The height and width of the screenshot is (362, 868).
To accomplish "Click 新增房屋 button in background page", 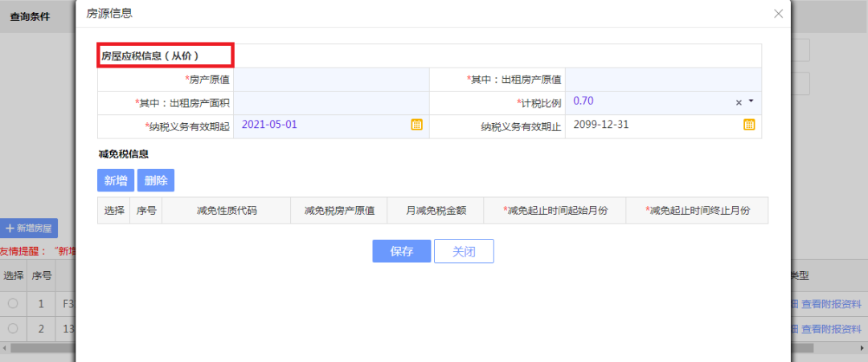I will pos(29,228).
